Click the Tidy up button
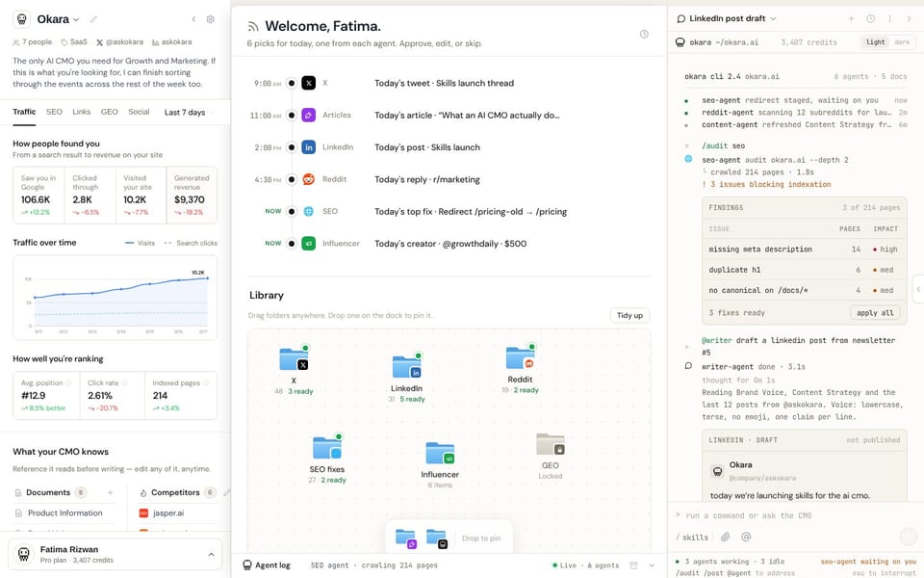 tap(629, 316)
